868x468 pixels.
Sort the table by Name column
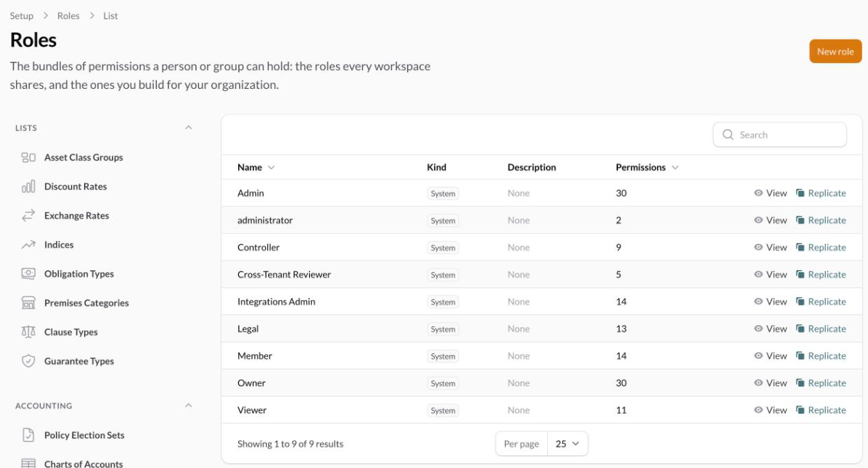pyautogui.click(x=256, y=167)
